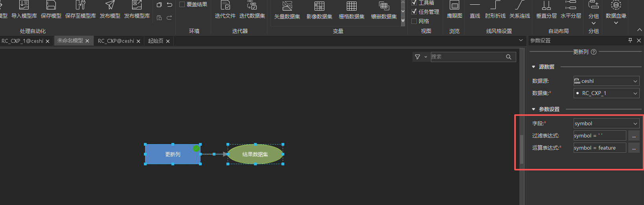Choose the 肘形折线 line style
Viewport: 644px width, 205px height.
click(x=495, y=5)
